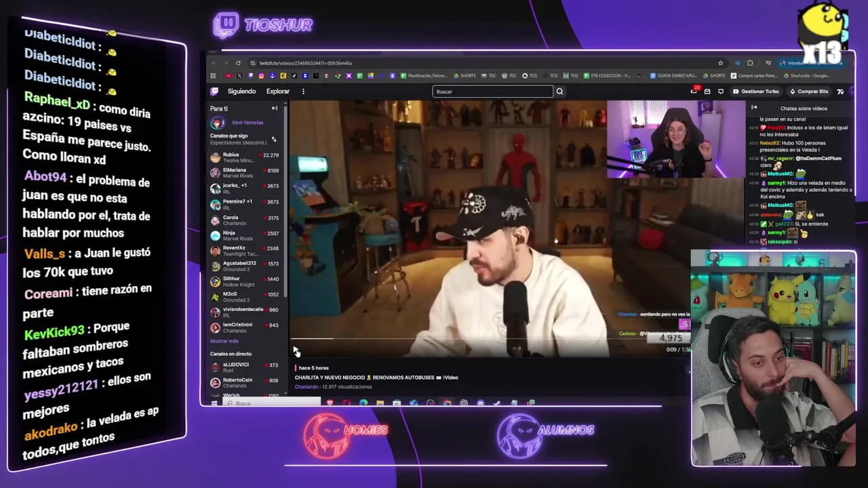Viewport: 868px width, 488px height.
Task: Open ReventXz channel in sidebar
Action: (244, 251)
